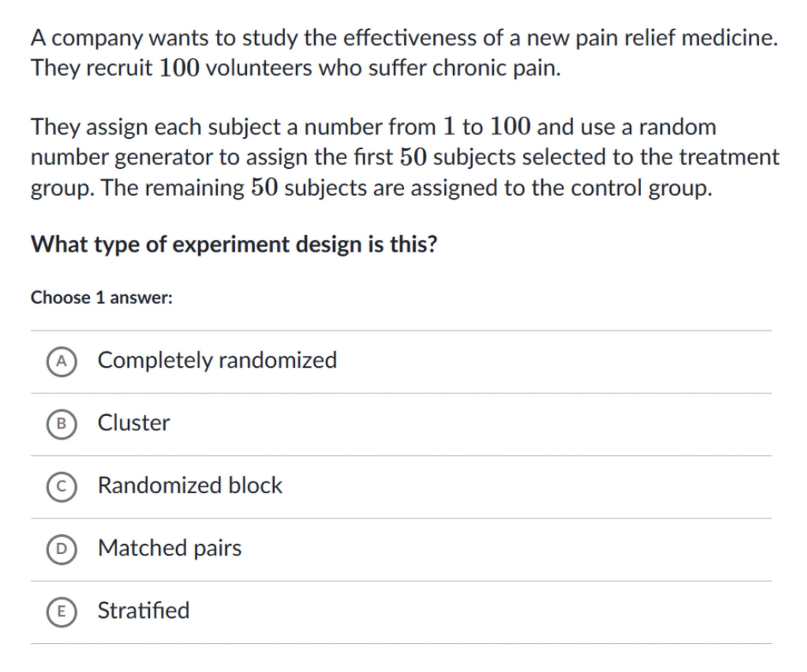
Task: Click the words "chronic pain" in the first paragraph
Action: (496, 68)
